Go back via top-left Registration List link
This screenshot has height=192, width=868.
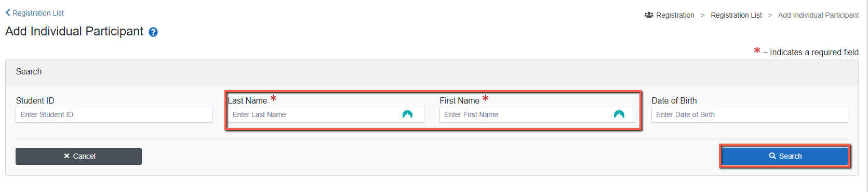(x=38, y=13)
